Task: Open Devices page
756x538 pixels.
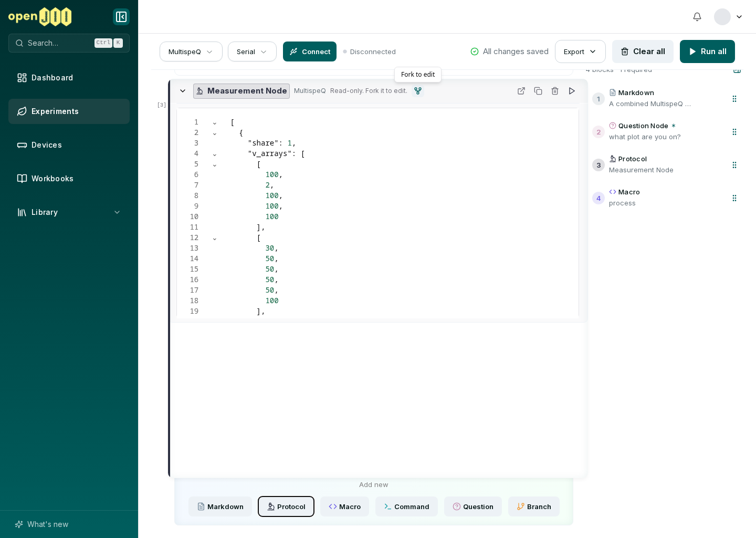Action: (x=69, y=145)
